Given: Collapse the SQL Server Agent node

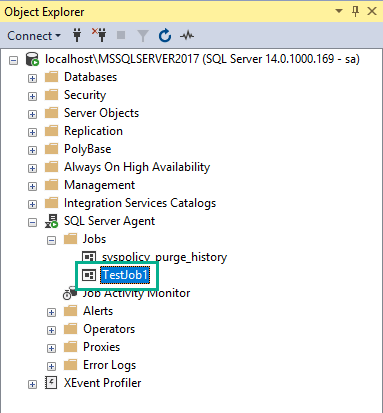Looking at the screenshot, I should 32,222.
